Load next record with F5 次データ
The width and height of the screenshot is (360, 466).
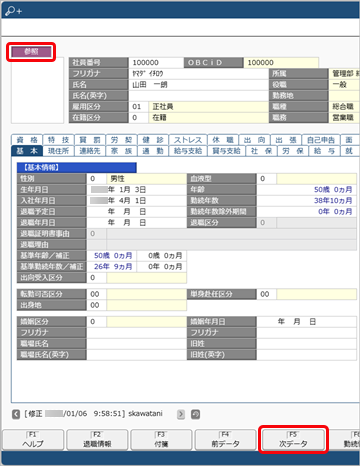[293, 440]
